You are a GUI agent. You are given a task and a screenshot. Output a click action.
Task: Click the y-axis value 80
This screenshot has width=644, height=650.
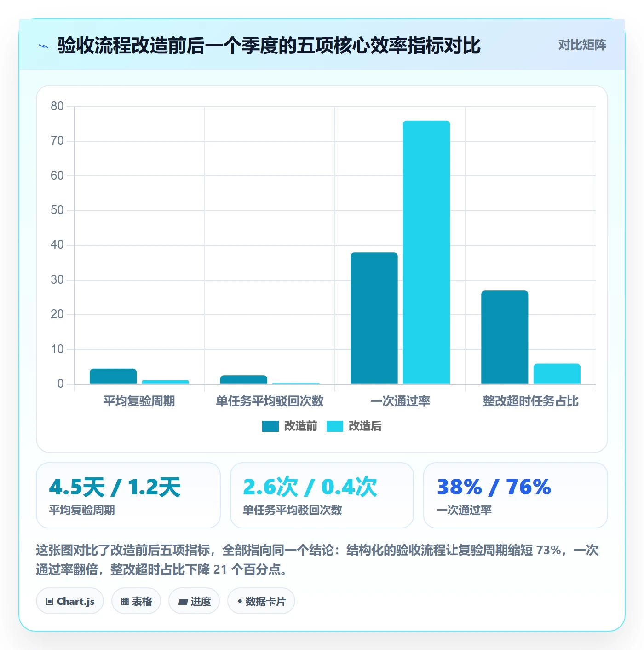click(57, 106)
